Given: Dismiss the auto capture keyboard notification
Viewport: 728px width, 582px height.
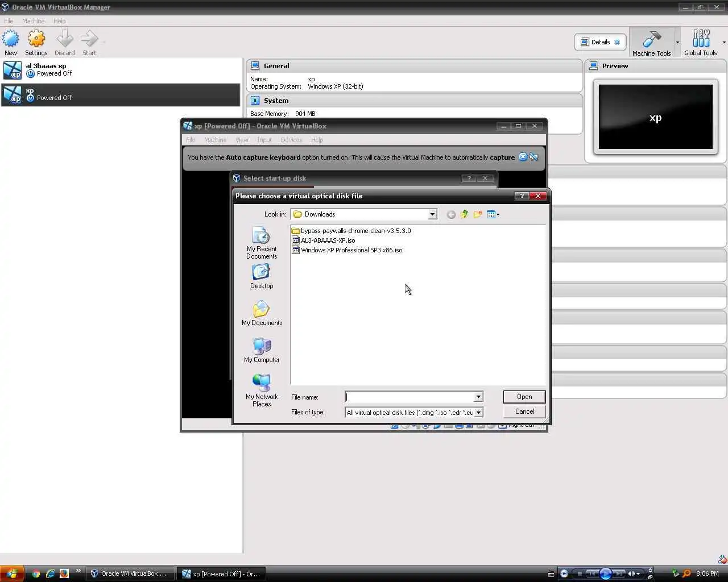Looking at the screenshot, I should point(523,157).
